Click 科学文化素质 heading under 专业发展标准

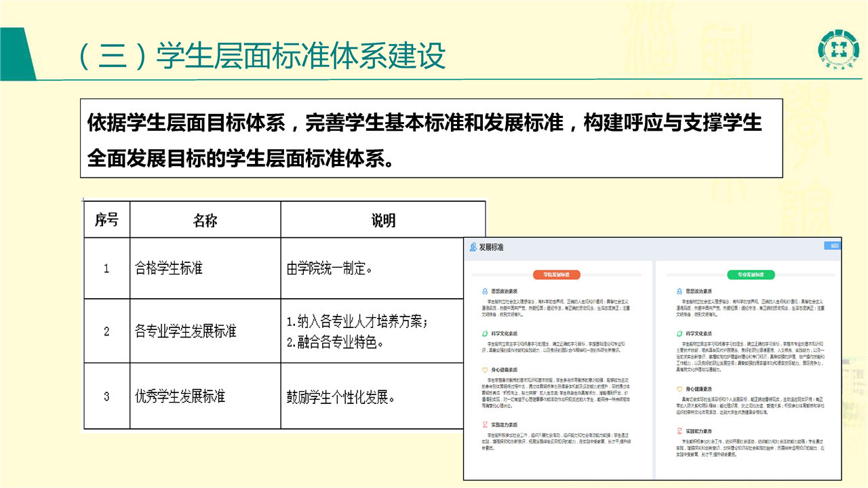(x=700, y=333)
